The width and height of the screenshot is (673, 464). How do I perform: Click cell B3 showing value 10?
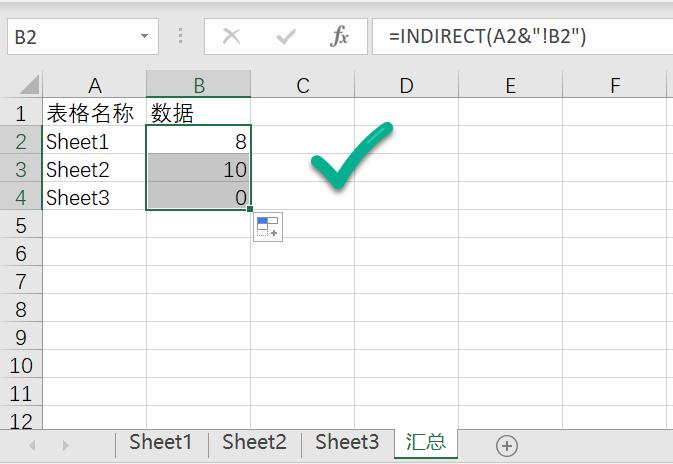click(198, 169)
